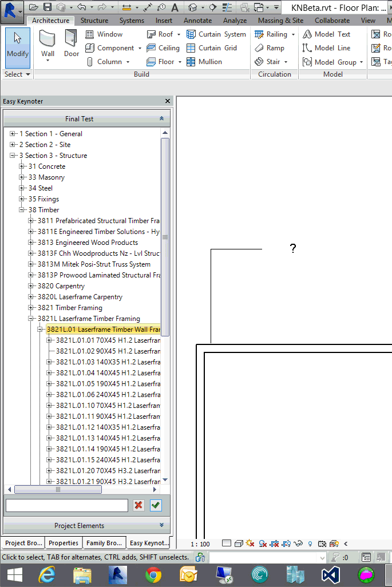Choose the Window tool
The image size is (392, 587).
click(x=104, y=34)
